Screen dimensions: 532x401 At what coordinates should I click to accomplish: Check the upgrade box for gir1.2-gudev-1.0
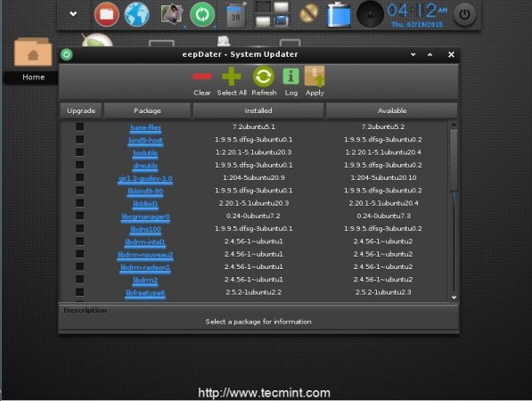[x=79, y=177]
